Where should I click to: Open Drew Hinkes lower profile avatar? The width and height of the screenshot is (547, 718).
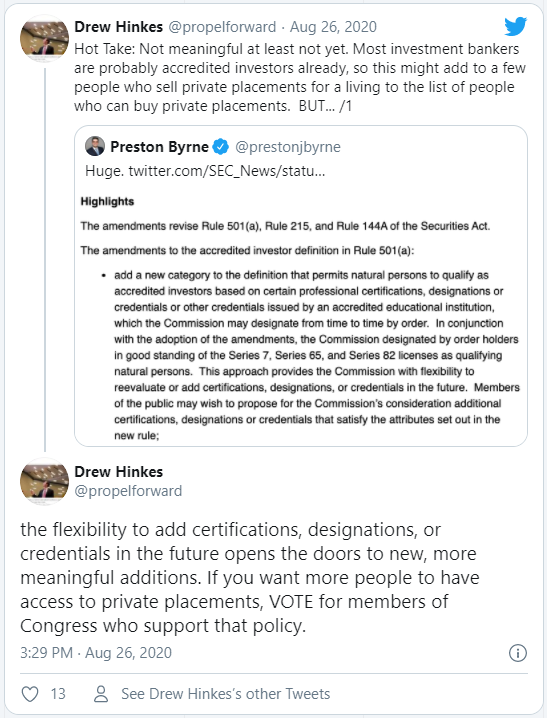click(44, 482)
